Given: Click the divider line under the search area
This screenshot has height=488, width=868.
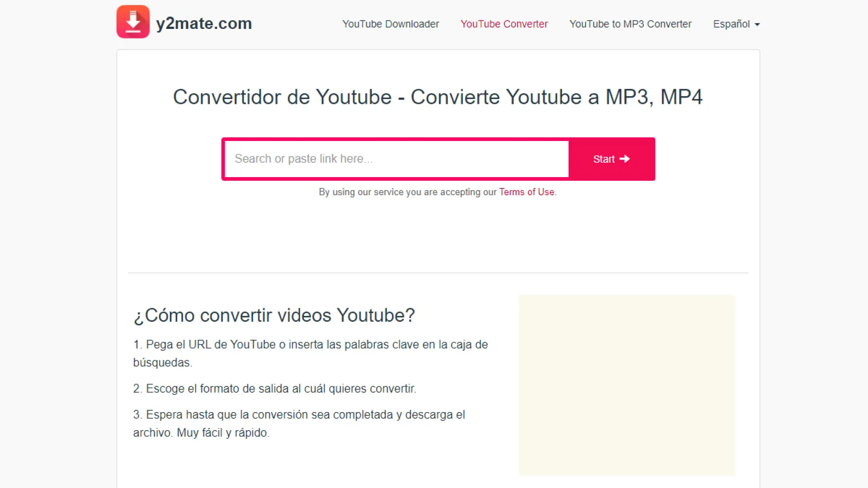Looking at the screenshot, I should [438, 273].
